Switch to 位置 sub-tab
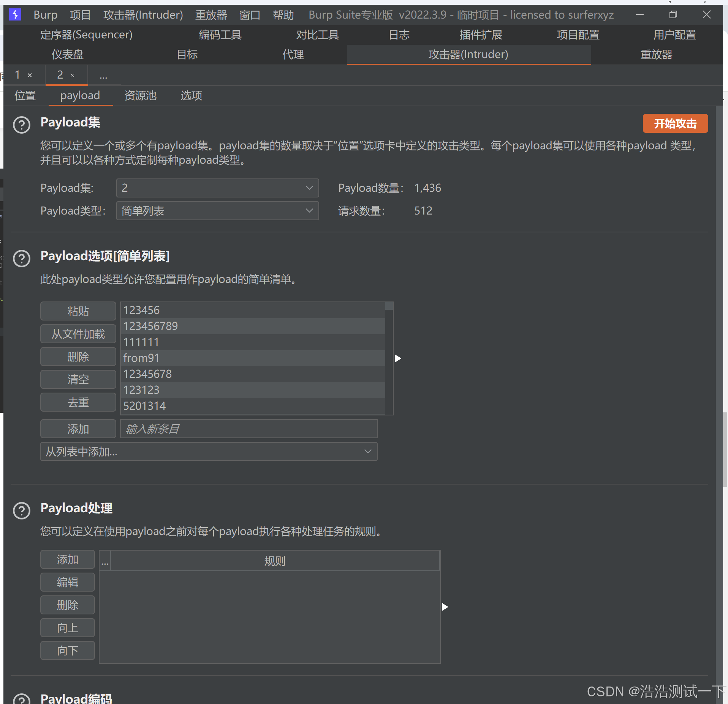 (x=25, y=95)
